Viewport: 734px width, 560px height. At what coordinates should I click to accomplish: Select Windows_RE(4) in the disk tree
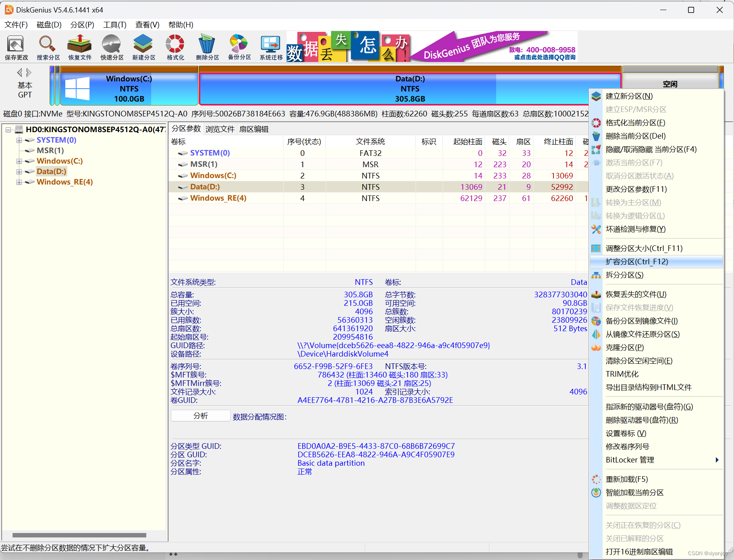coord(64,182)
